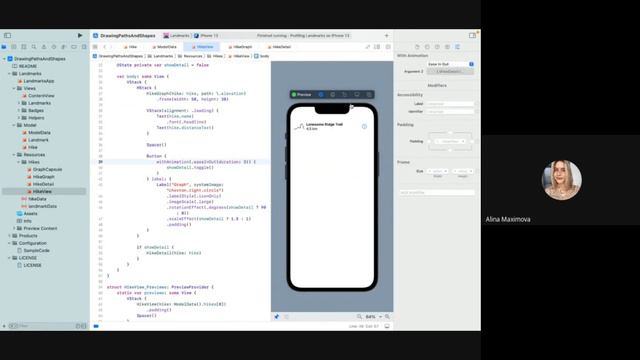Run the Xcode project with play button
The width and height of the screenshot is (640, 360).
coord(80,36)
